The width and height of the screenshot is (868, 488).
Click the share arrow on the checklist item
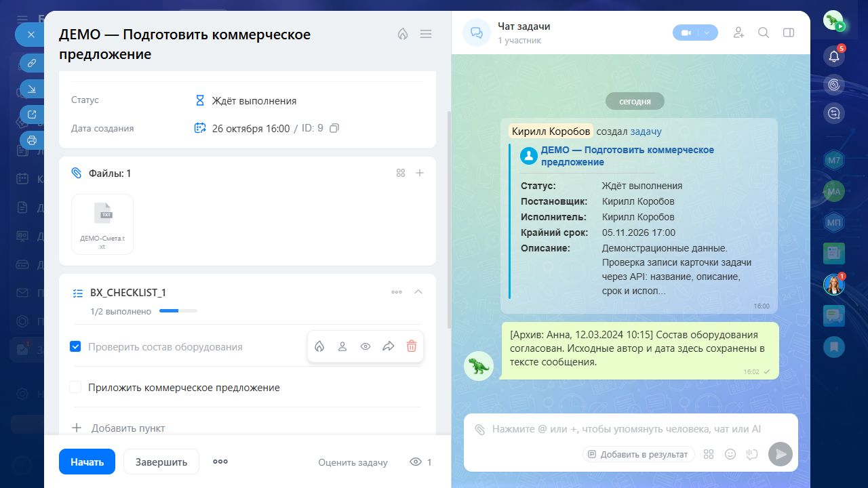click(x=388, y=346)
